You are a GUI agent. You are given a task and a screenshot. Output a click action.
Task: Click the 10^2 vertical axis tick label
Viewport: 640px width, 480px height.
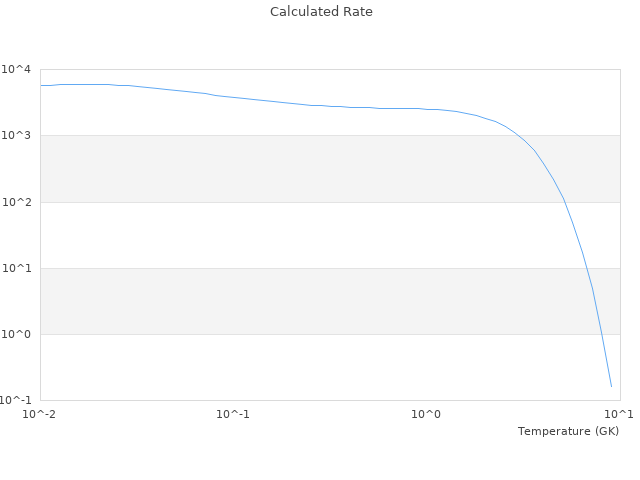click(x=16, y=202)
